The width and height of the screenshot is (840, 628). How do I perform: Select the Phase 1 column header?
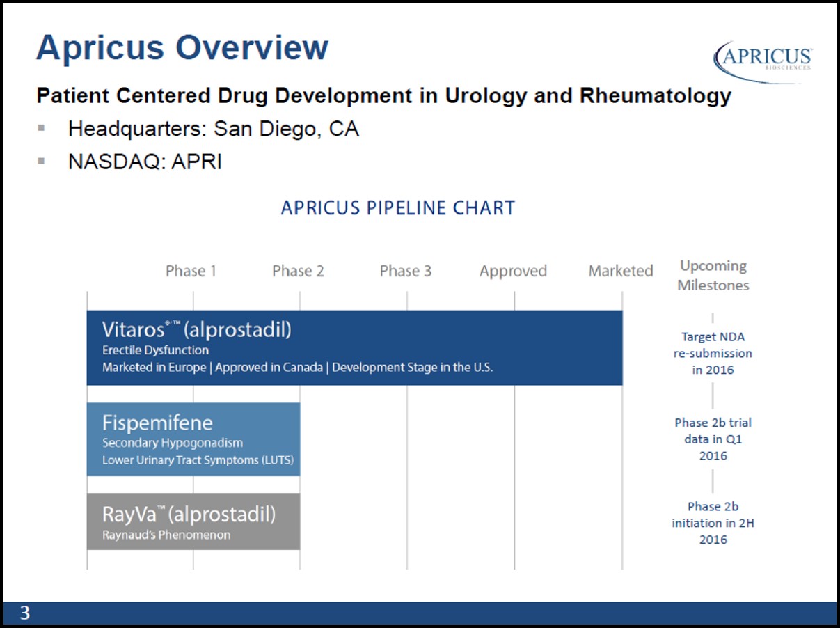[191, 271]
